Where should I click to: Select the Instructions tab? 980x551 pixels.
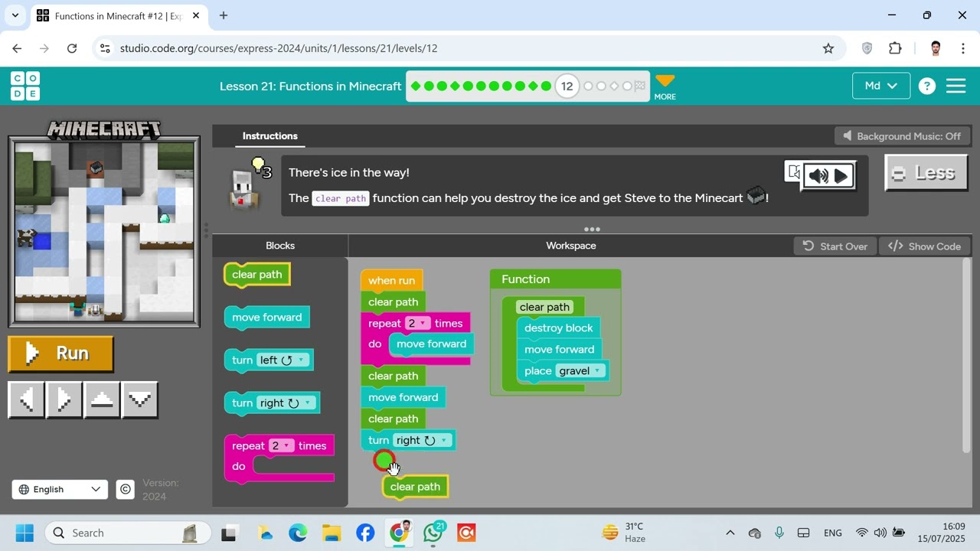point(269,136)
